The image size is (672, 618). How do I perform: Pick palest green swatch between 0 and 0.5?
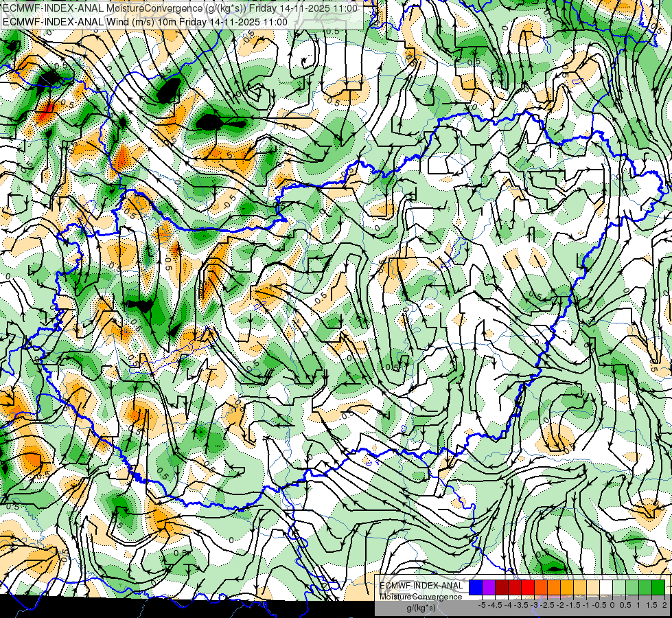619,587
